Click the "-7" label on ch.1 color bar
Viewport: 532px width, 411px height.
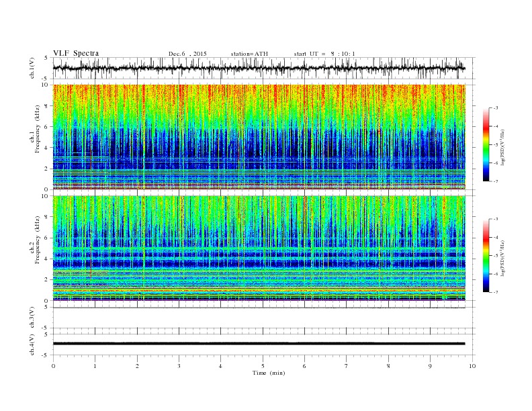pyautogui.click(x=496, y=181)
